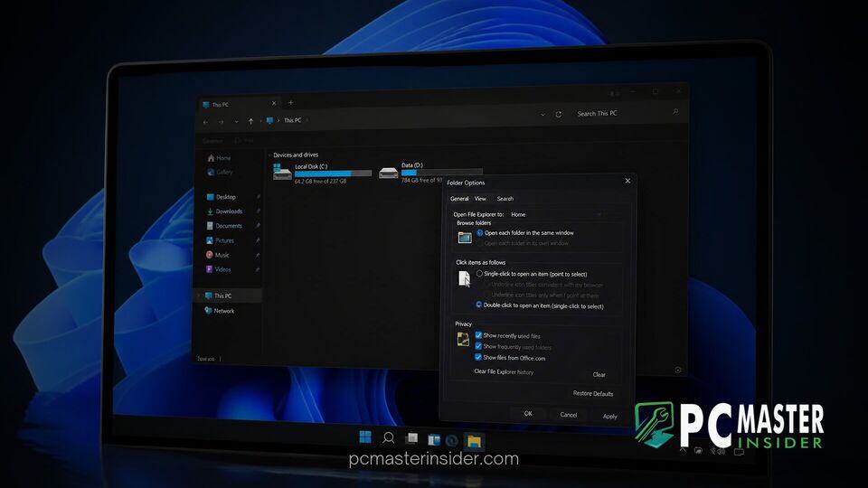Click Restore Defaults
This screenshot has width=868, height=488.
tap(593, 393)
